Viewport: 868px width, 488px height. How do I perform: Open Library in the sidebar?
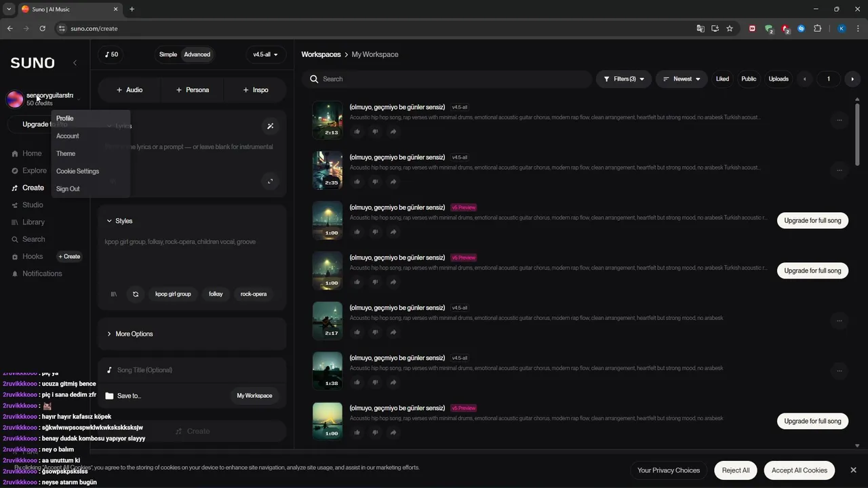[x=28, y=222]
